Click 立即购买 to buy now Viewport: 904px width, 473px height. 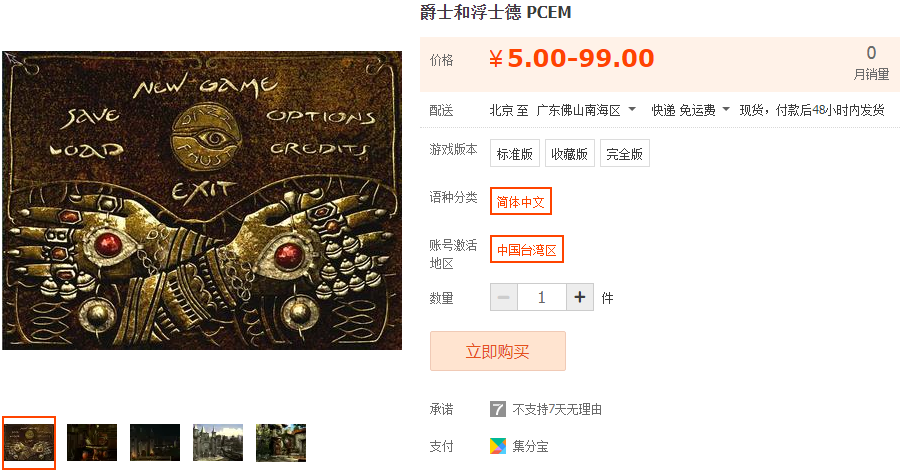498,351
